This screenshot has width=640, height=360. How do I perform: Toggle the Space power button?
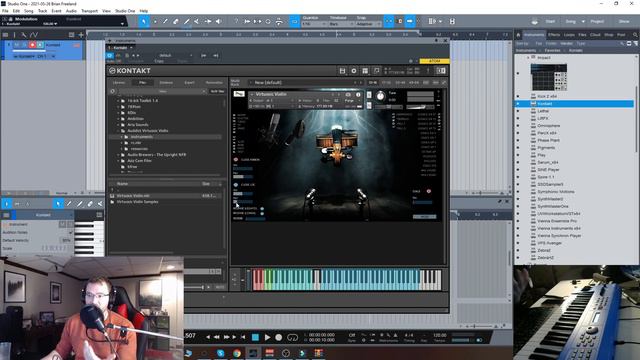click(429, 191)
